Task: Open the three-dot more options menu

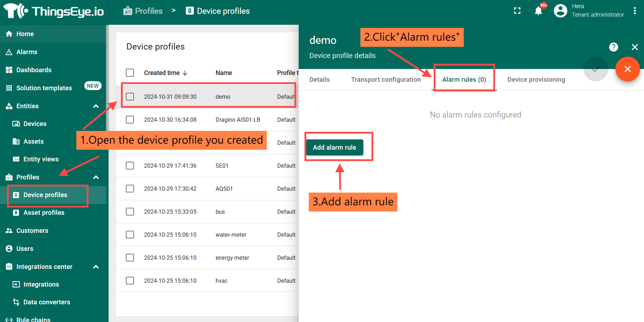Action: coord(634,11)
